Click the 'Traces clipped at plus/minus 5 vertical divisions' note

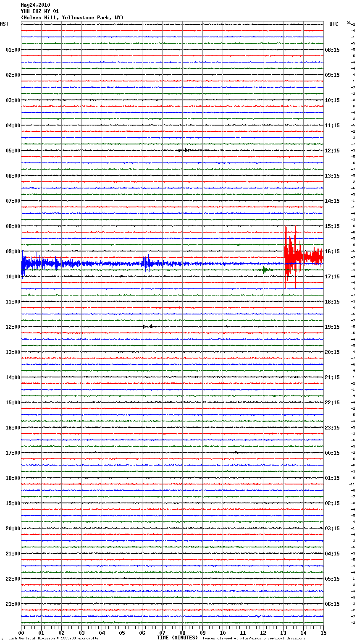click(x=254, y=639)
